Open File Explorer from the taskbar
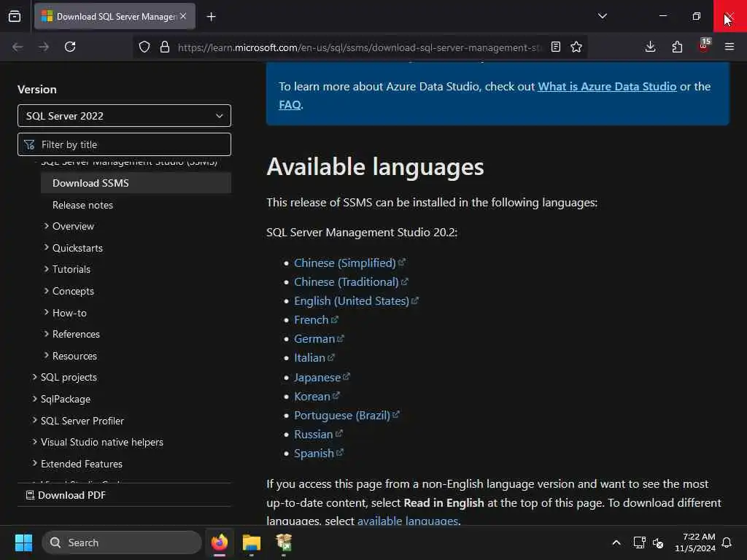747x560 pixels. click(x=252, y=542)
